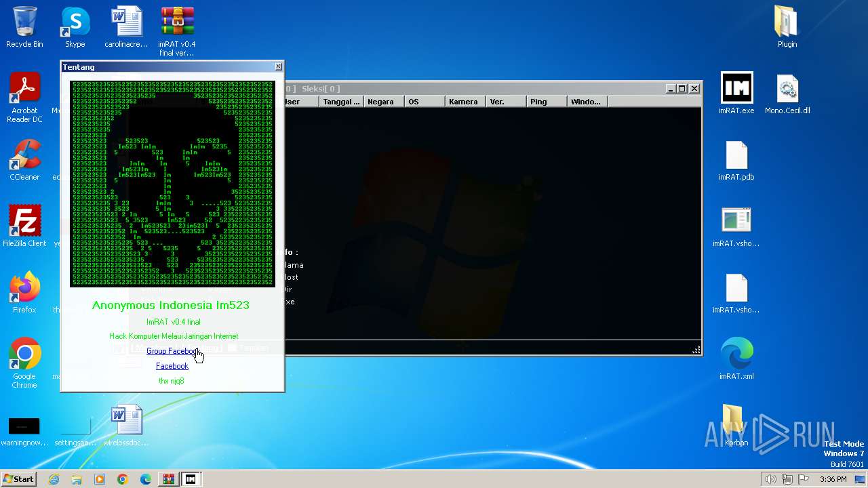
Task: Open Firefox desktop shortcut
Action: point(24,293)
